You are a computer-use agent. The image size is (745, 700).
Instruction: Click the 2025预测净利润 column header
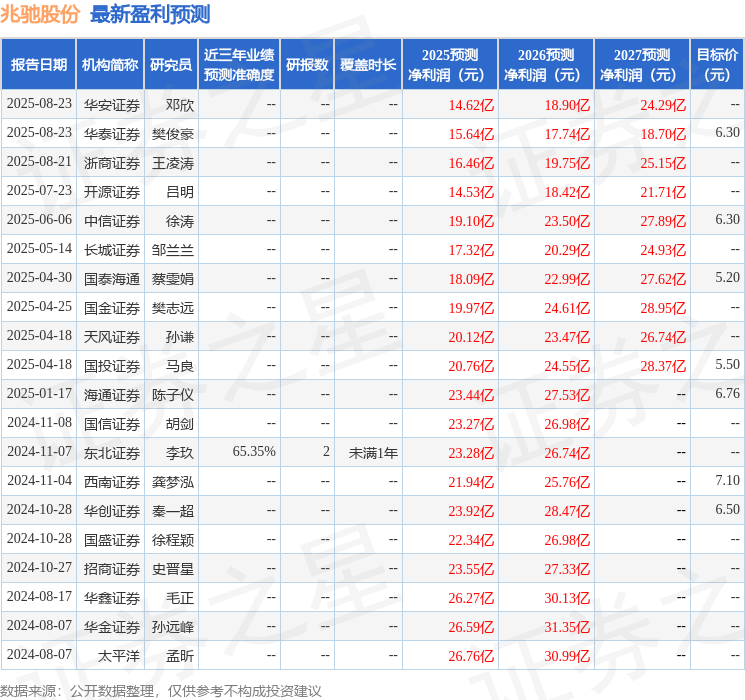coord(450,64)
